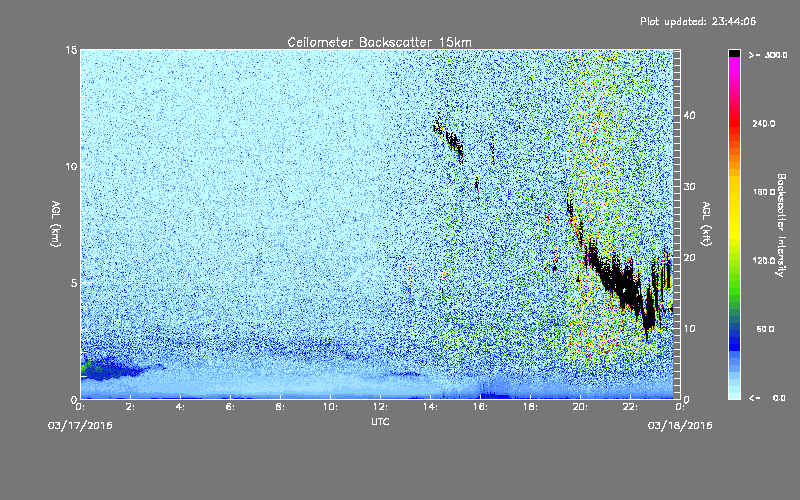
Task: Click the "6:" hour tick label
Action: (230, 407)
